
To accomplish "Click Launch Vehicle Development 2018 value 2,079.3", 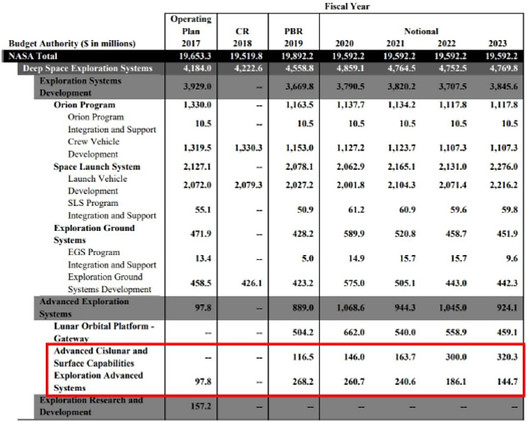I will (x=248, y=185).
